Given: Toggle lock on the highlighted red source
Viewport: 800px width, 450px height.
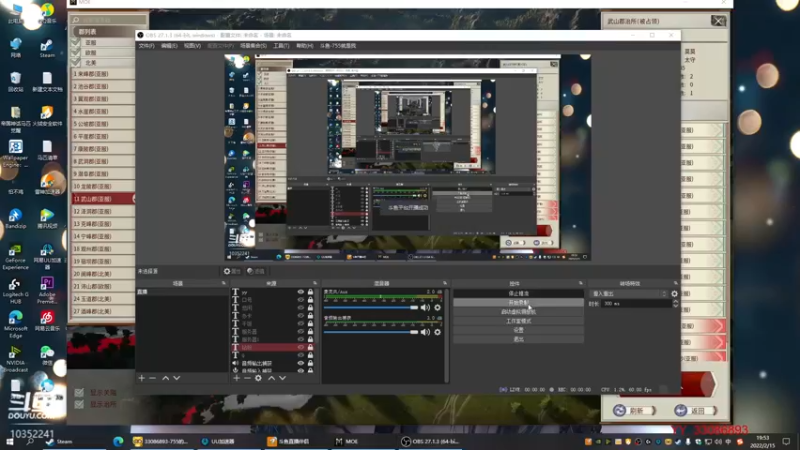Looking at the screenshot, I should click(310, 347).
